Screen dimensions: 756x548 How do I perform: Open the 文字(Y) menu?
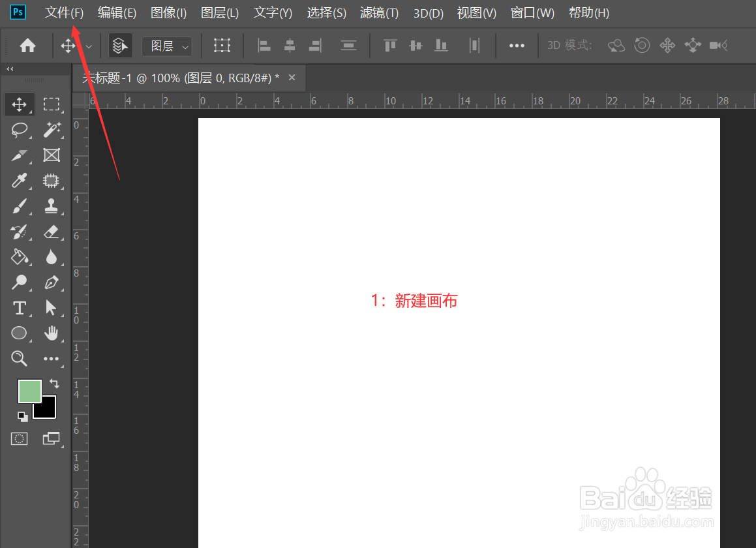273,12
